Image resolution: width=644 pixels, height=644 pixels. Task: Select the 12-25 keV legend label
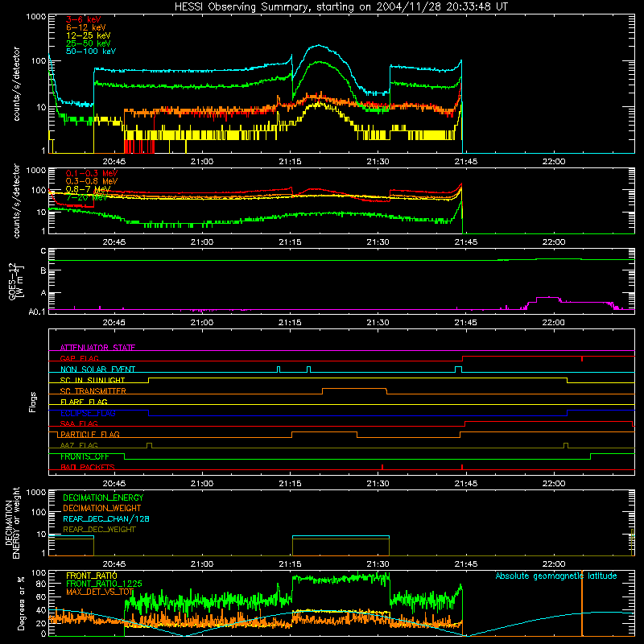click(x=89, y=35)
